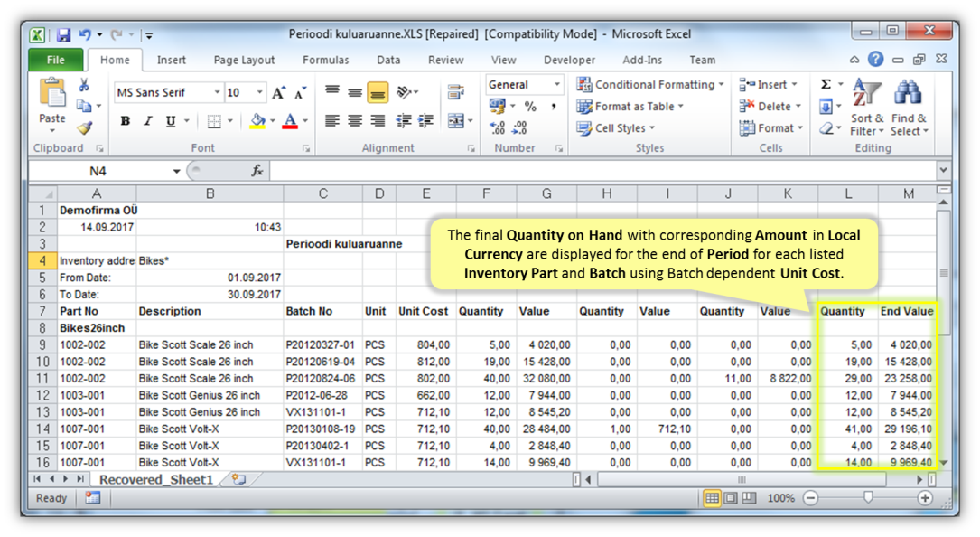
Task: Expand the Conditional Formatting menu
Action: (x=650, y=84)
